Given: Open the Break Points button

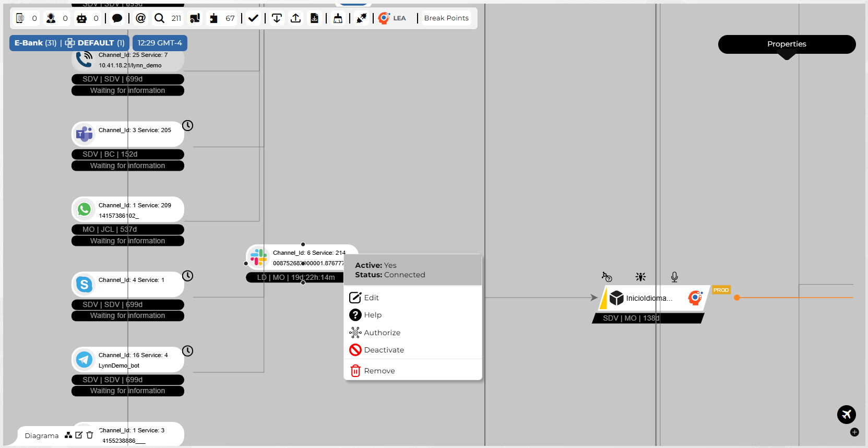Looking at the screenshot, I should tap(446, 18).
